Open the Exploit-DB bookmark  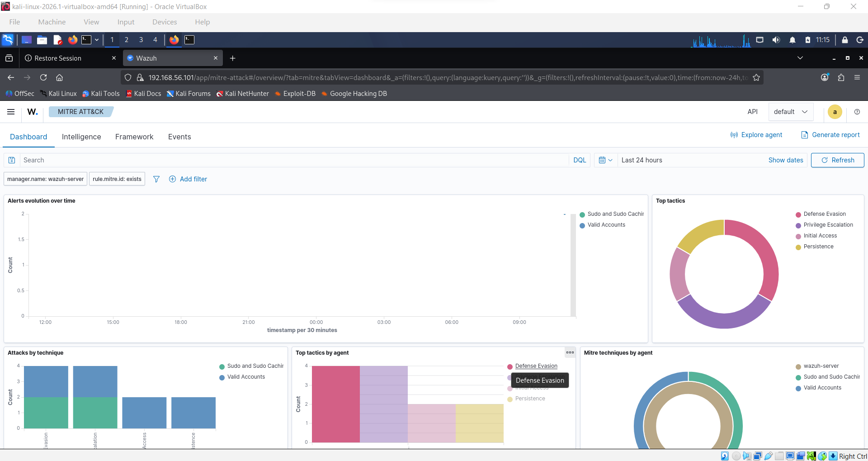point(295,94)
